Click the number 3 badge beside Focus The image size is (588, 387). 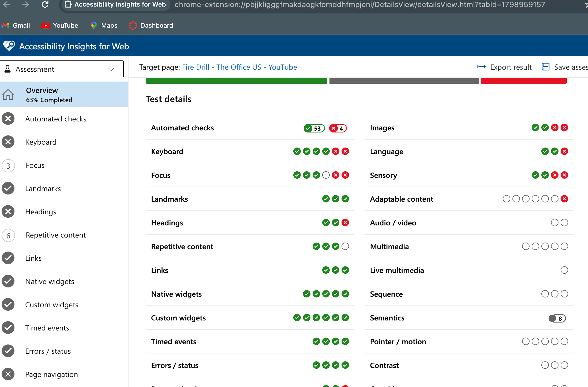click(8, 166)
